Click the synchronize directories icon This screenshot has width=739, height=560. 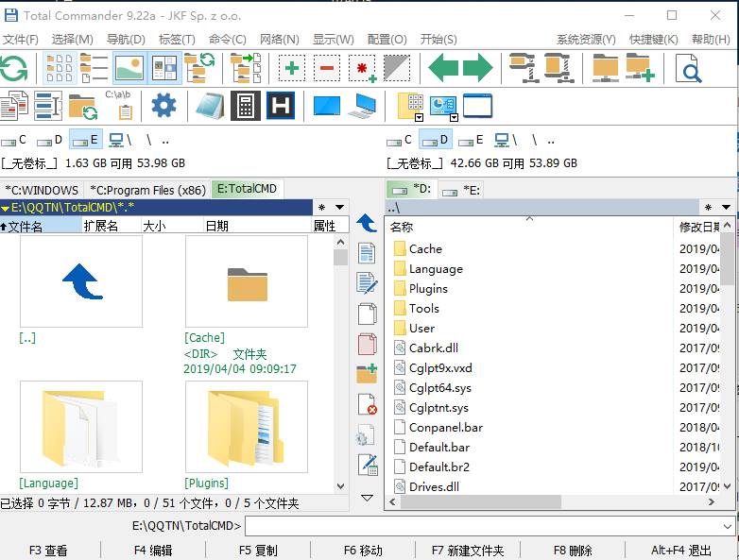point(246,68)
